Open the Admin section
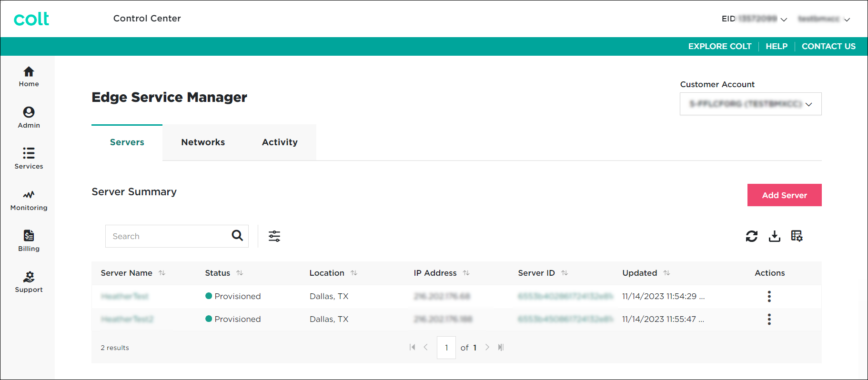 [x=29, y=118]
